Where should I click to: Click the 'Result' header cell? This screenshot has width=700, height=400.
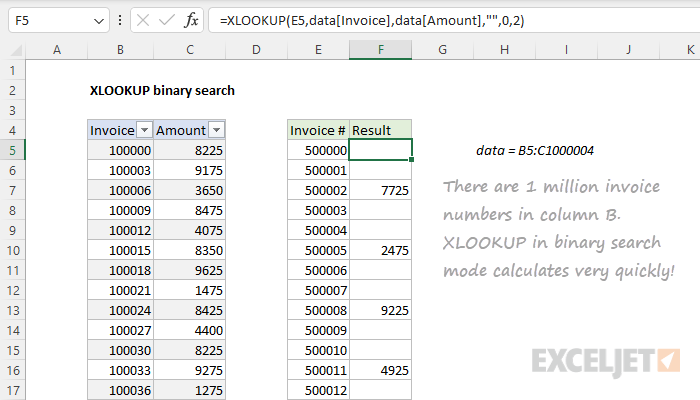point(380,130)
